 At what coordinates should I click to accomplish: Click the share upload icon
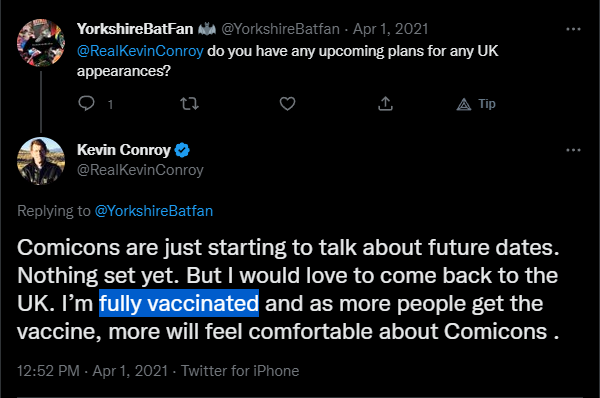385,104
